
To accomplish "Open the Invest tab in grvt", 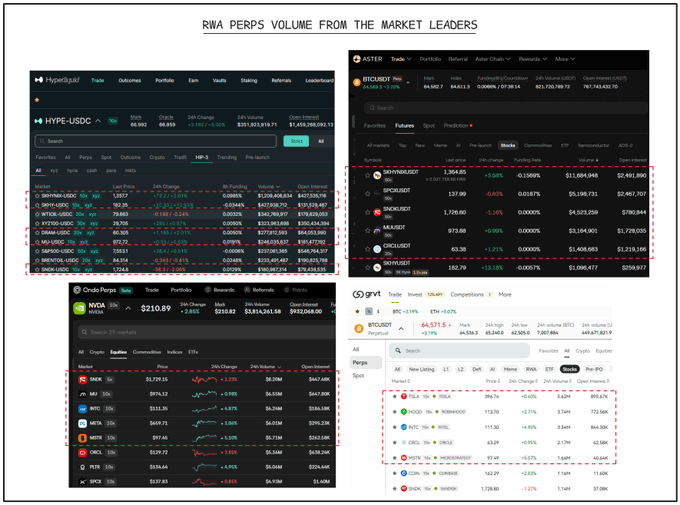I will click(x=415, y=295).
